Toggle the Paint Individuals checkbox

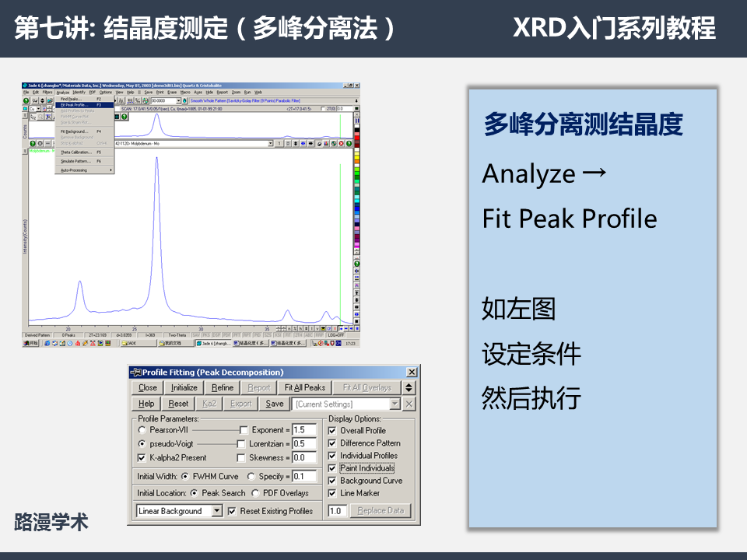point(332,468)
